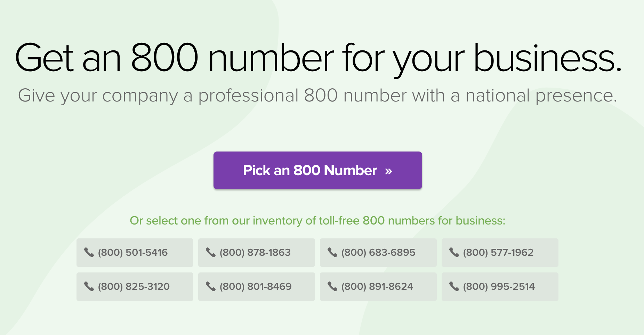Choose the number (800) 577-1962
The image size is (644, 335).
coord(500,253)
